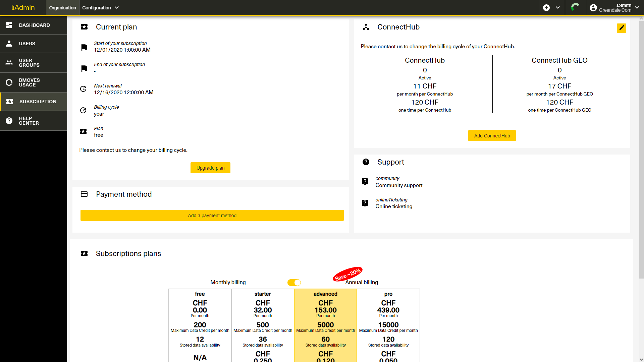Viewport: 644px width, 362px height.
Task: Click the Users person icon in sidebar
Action: (x=9, y=44)
